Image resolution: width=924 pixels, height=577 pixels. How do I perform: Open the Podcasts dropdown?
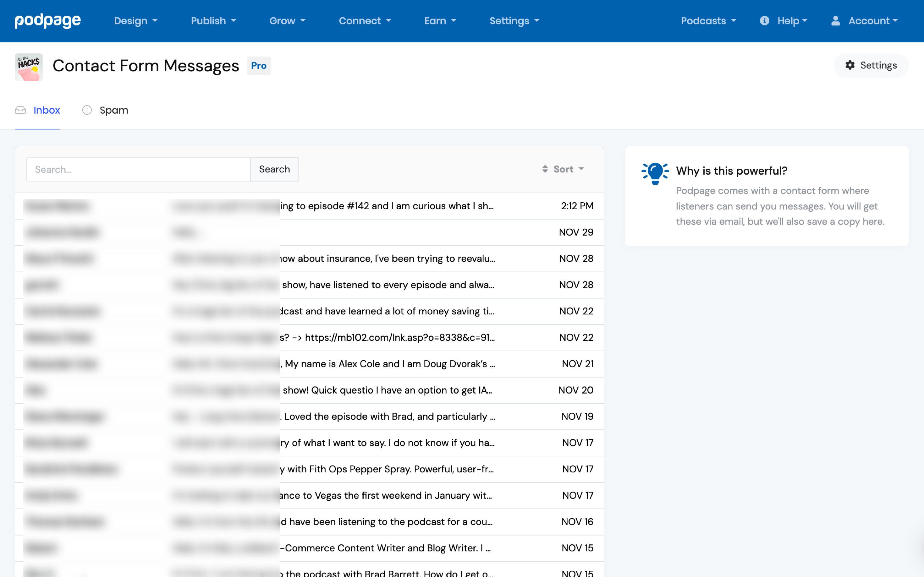pyautogui.click(x=708, y=21)
